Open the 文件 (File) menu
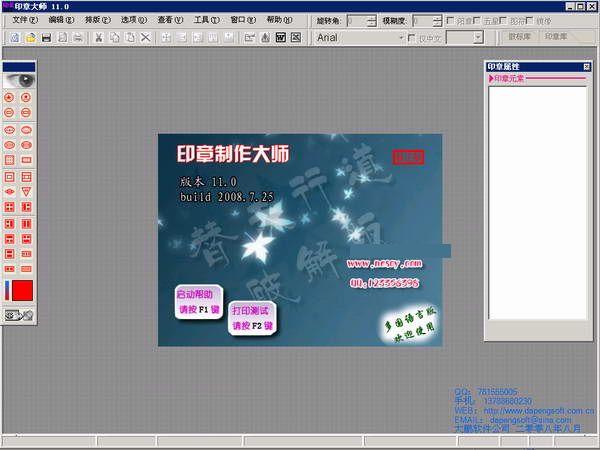Screen dimensions: 600x450 (x=25, y=20)
